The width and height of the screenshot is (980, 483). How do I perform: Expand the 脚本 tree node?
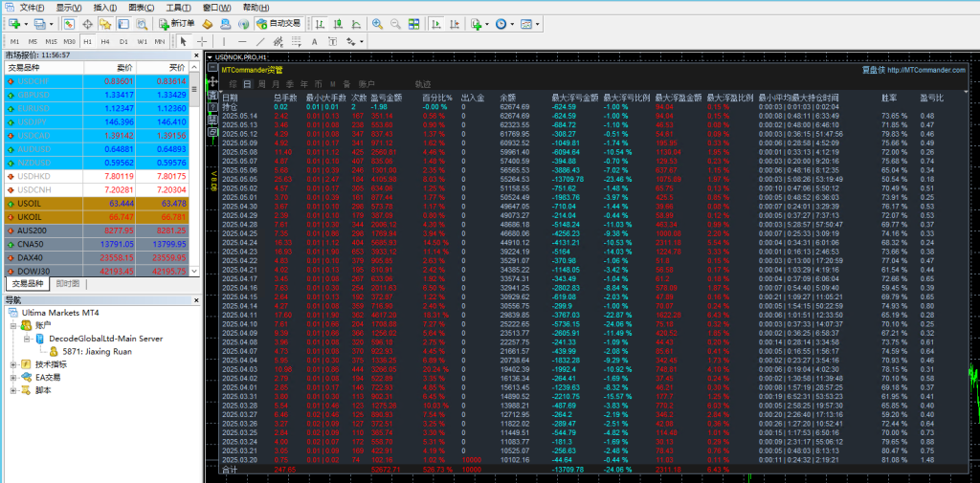point(13,390)
